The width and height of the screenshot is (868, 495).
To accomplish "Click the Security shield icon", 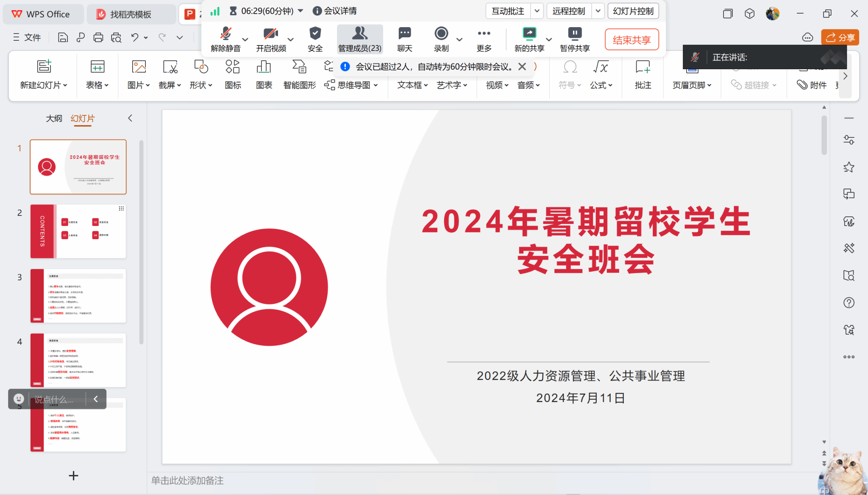I will coord(315,34).
